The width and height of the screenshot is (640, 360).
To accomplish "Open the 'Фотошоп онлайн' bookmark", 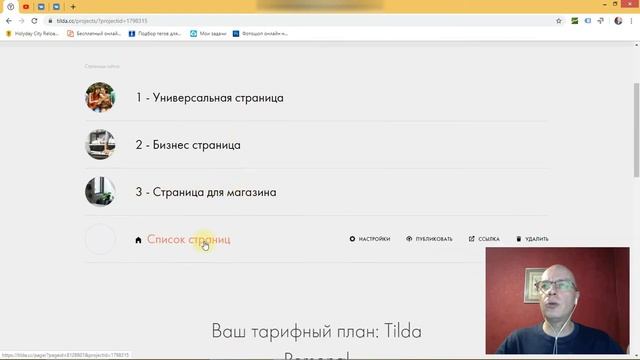I will click(x=260, y=33).
